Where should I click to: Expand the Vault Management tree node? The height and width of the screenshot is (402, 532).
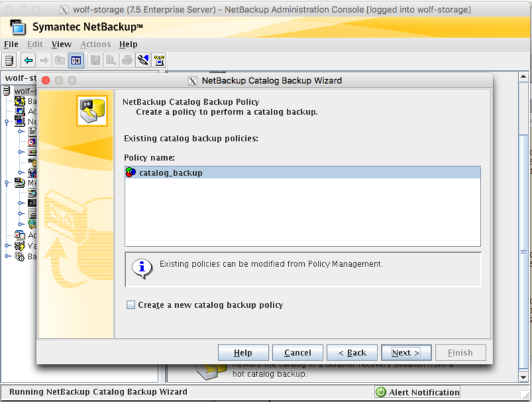point(8,245)
